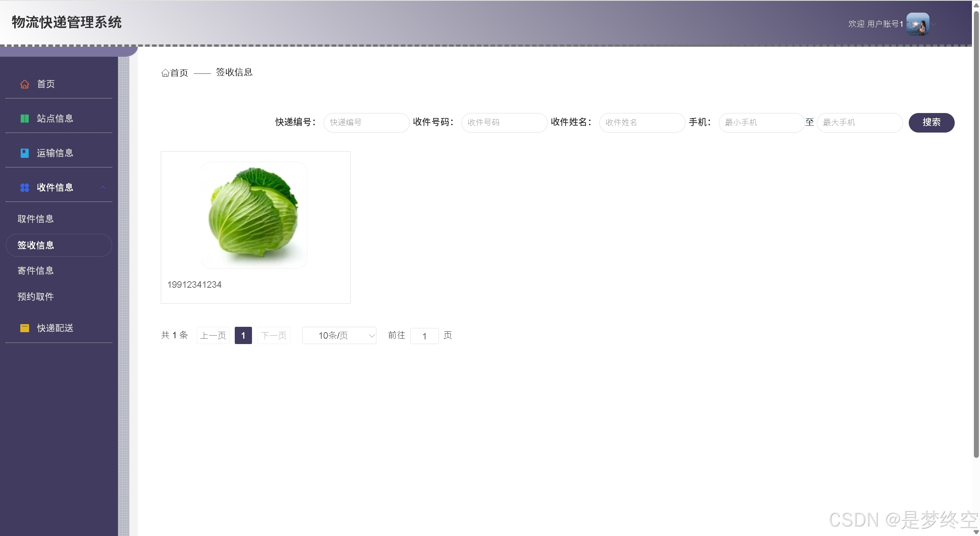Screen dimensions: 980x536
Task: Click the home icon in the breadcrumb
Action: point(165,72)
